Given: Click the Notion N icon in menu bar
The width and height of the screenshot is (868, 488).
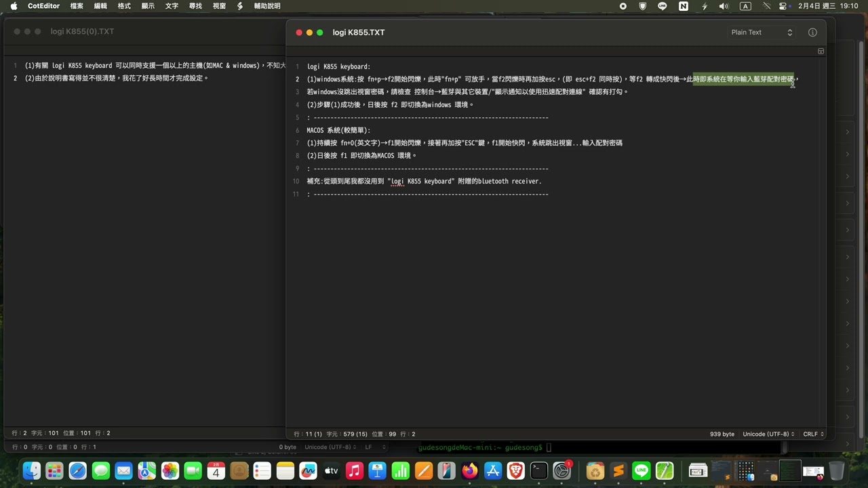Looking at the screenshot, I should pyautogui.click(x=684, y=6).
